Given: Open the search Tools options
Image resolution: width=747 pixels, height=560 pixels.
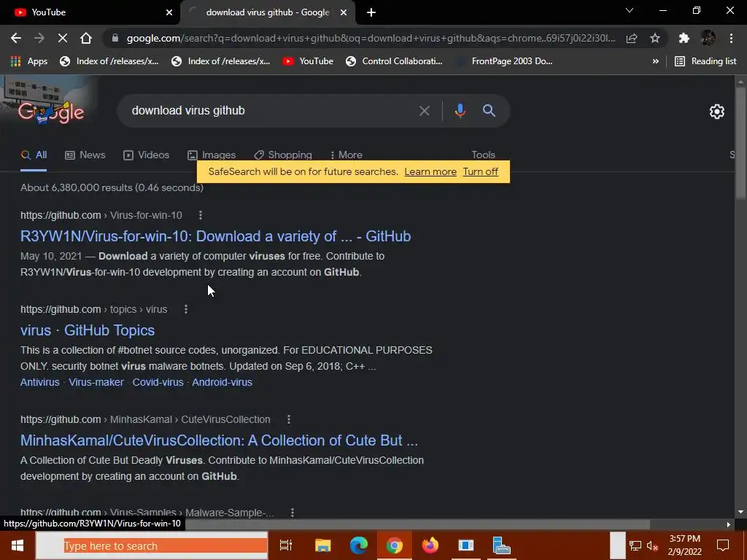Looking at the screenshot, I should click(x=483, y=155).
